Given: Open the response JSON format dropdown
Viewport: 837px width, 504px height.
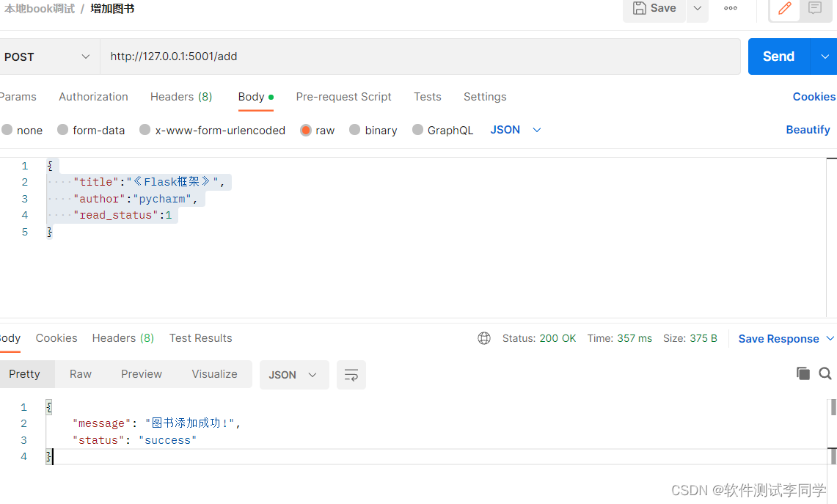Looking at the screenshot, I should tap(294, 375).
